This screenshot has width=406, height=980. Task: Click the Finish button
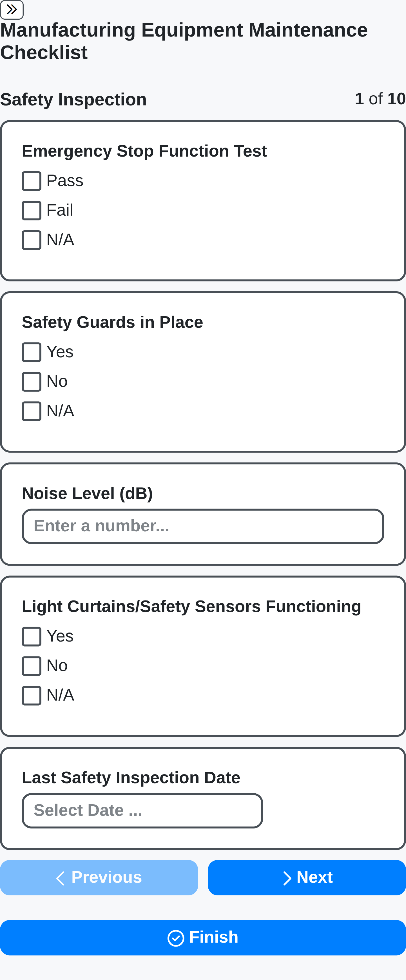point(203,937)
